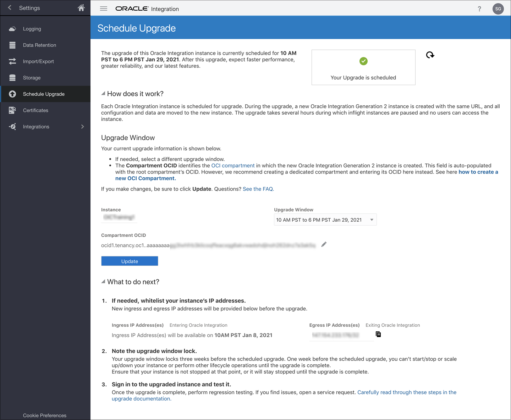Click the home icon in Settings header
511x420 pixels.
(x=81, y=7)
